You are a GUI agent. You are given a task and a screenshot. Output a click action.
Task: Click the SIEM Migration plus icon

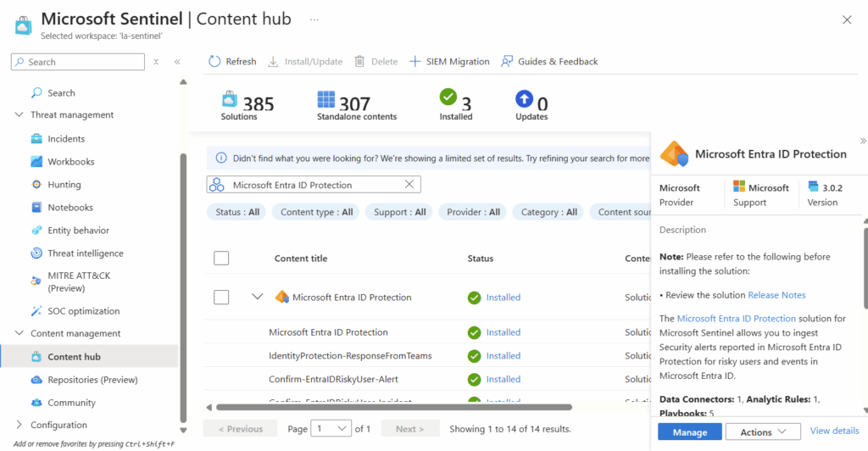(415, 61)
